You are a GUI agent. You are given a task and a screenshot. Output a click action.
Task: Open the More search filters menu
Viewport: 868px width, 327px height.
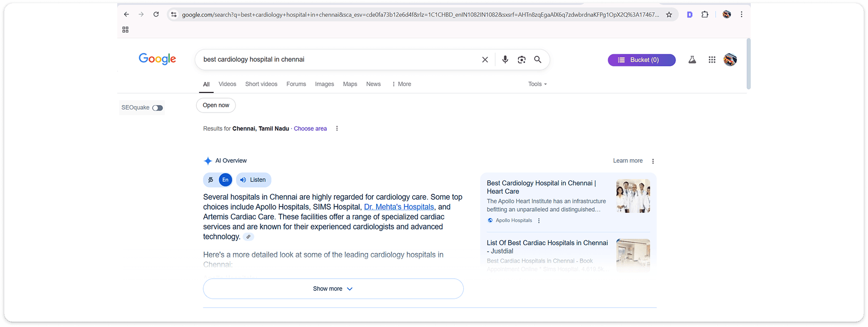pyautogui.click(x=401, y=84)
